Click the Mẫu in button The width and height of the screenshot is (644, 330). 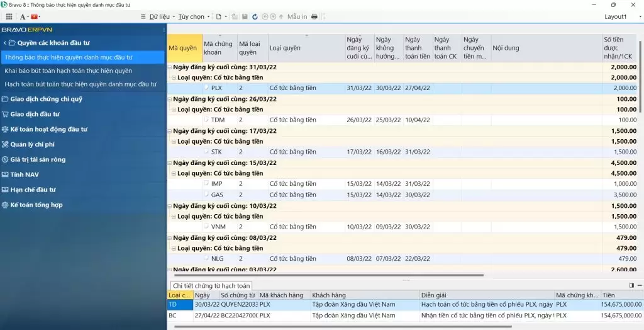[x=297, y=16]
